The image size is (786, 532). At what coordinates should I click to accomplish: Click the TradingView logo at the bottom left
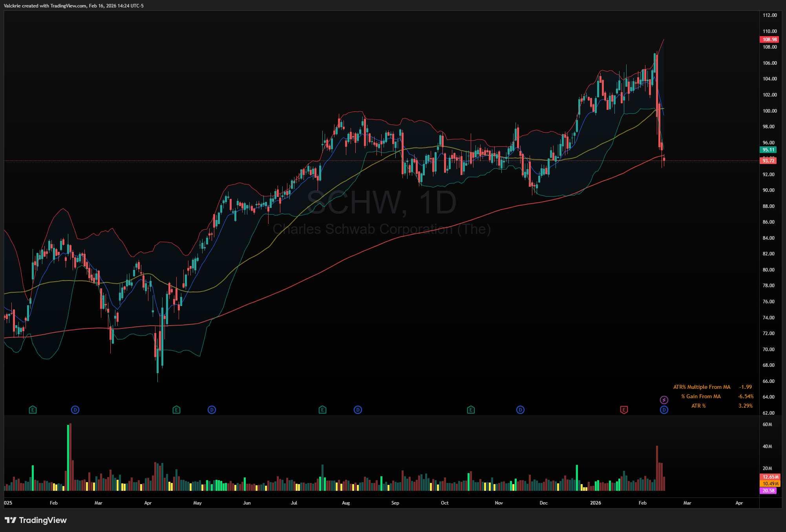[36, 520]
